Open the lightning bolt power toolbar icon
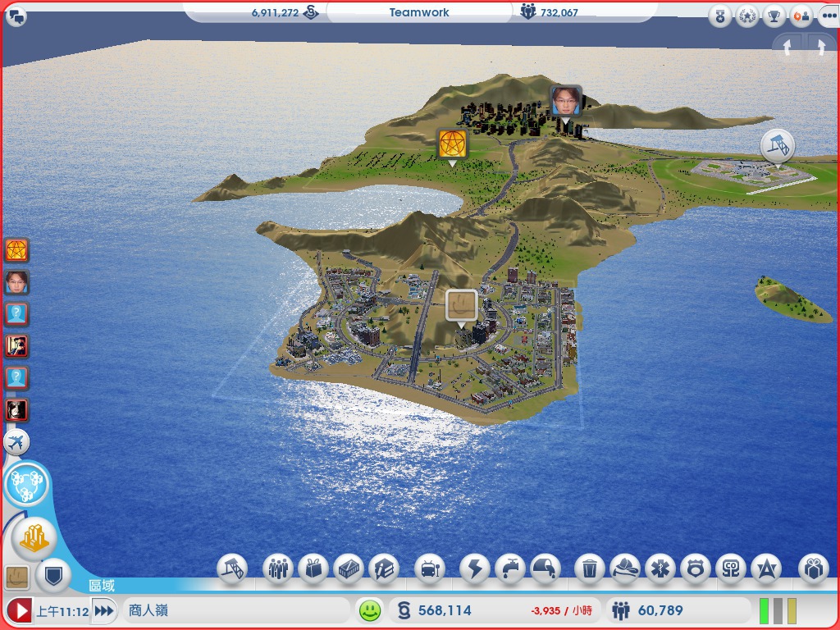This screenshot has height=630, width=840. tap(475, 568)
